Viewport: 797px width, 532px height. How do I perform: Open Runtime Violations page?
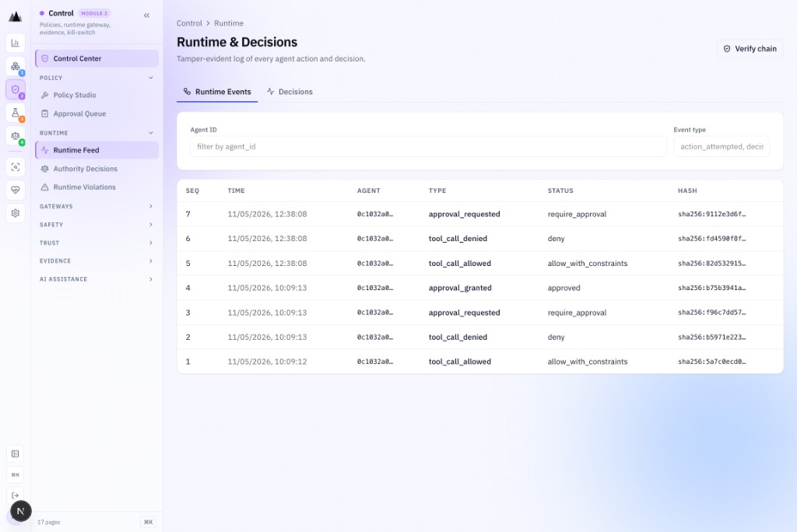(97, 187)
